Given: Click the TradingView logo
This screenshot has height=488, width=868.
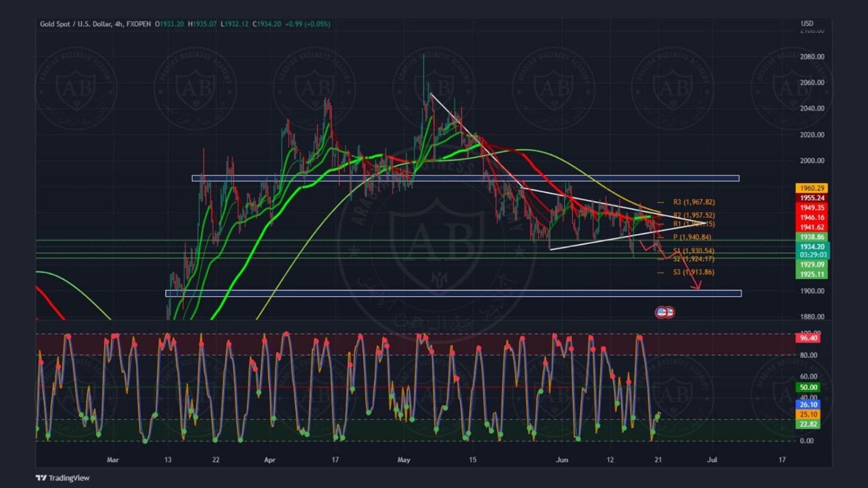Looking at the screenshot, I should click(62, 478).
